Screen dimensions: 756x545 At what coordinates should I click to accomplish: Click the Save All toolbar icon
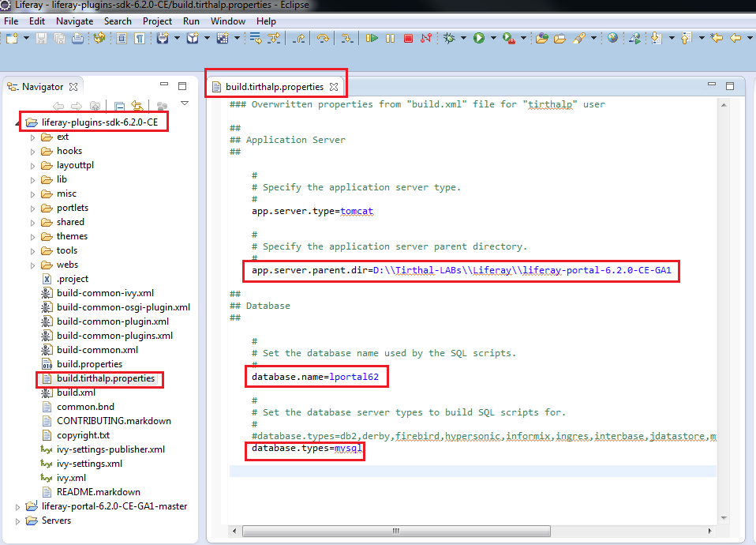tap(60, 38)
